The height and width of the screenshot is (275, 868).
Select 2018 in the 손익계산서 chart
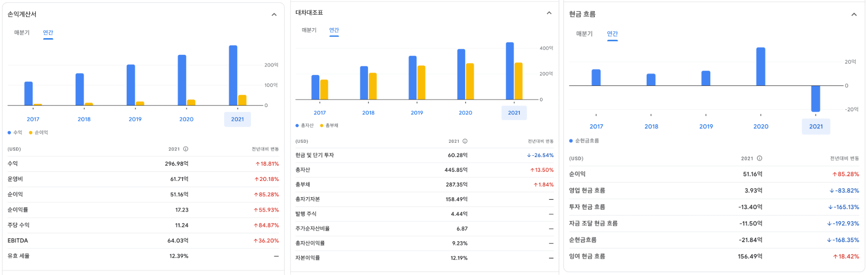tap(84, 119)
